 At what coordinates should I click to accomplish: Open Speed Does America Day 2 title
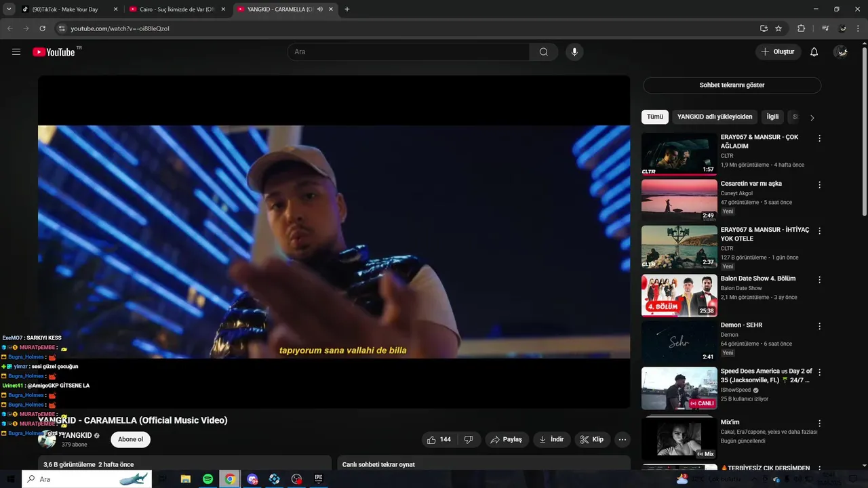coord(766,375)
